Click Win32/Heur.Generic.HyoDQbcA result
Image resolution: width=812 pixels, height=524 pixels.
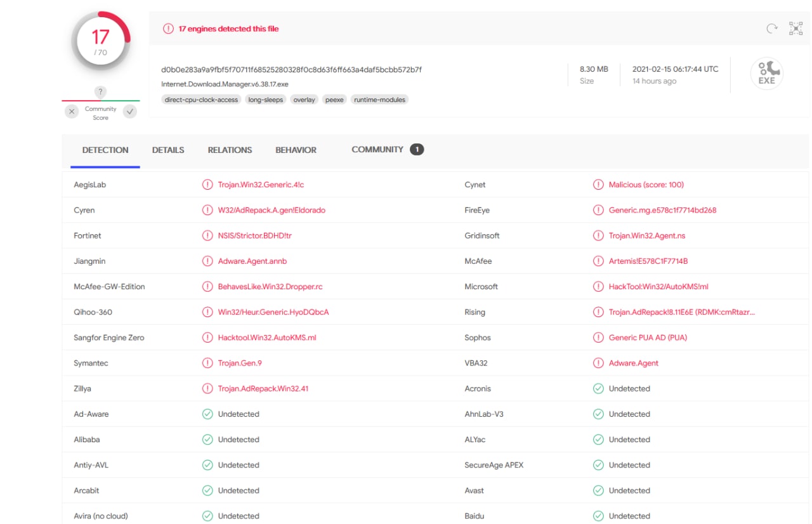tap(273, 312)
